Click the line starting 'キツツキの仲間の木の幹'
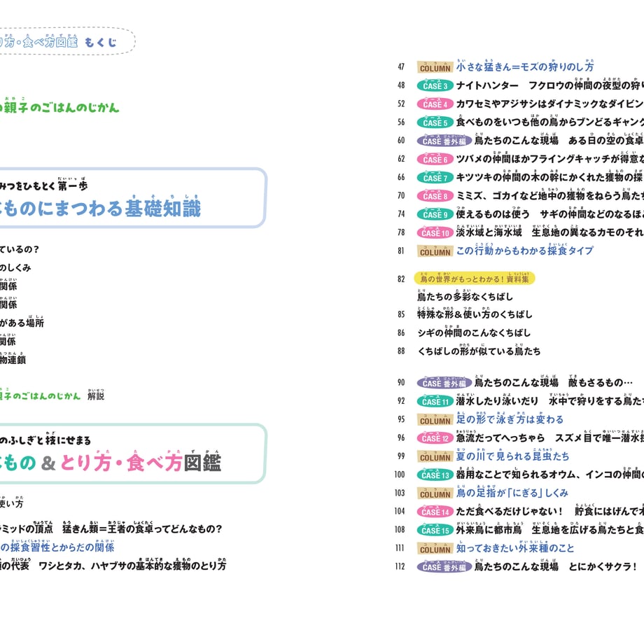 [x=550, y=177]
